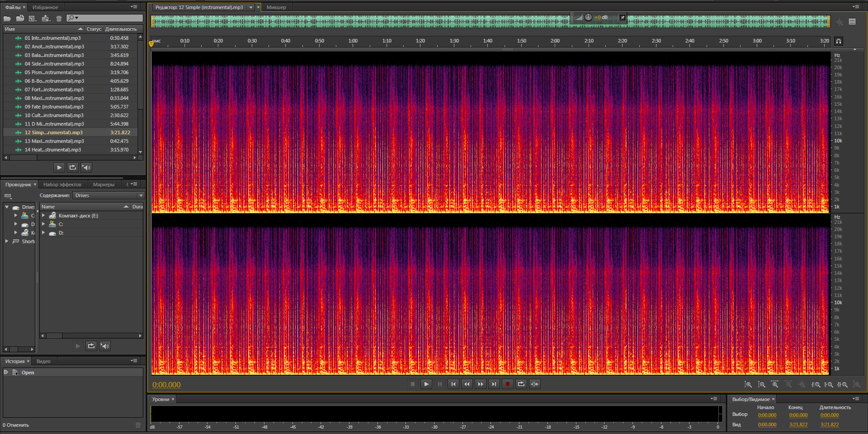Zoom in at in-point icon
868x434 pixels.
pos(816,385)
